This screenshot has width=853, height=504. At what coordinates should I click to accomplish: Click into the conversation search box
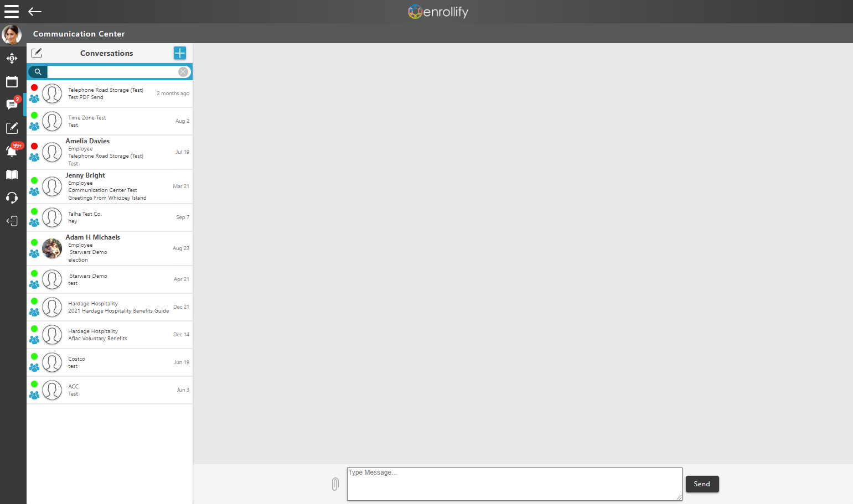point(113,72)
